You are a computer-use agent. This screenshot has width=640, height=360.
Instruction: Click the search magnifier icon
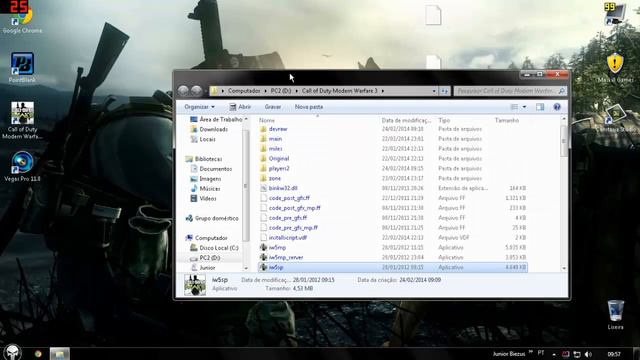click(x=562, y=91)
